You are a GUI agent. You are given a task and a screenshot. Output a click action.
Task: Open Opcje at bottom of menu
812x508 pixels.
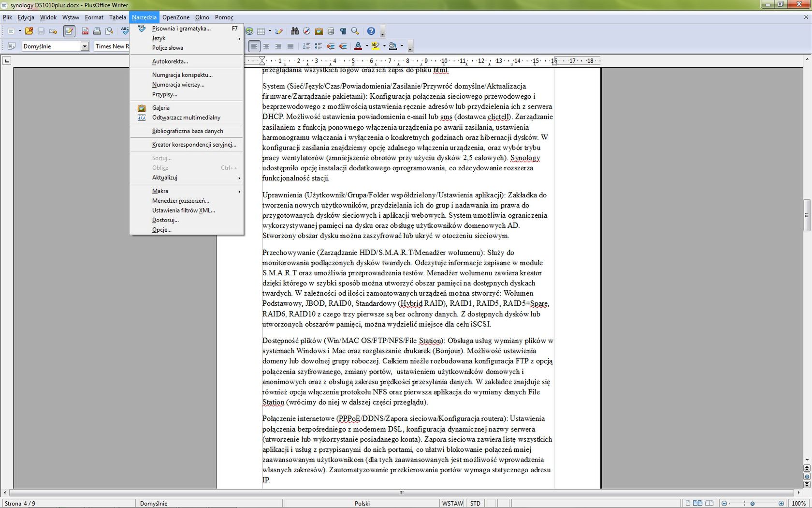pyautogui.click(x=187, y=230)
